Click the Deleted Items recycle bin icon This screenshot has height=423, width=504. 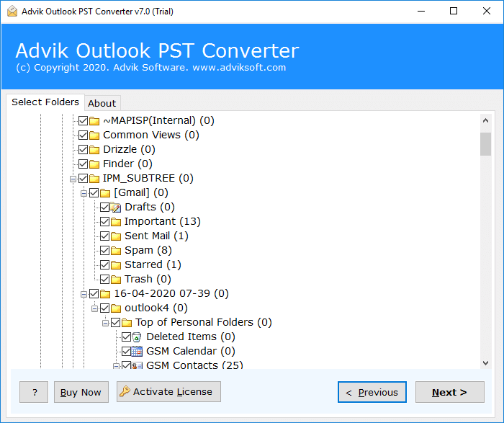tap(137, 337)
